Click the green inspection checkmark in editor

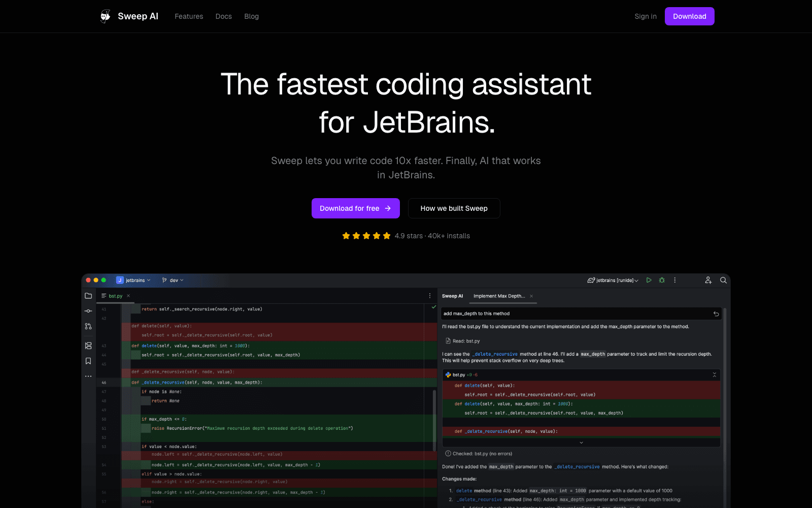[433, 307]
